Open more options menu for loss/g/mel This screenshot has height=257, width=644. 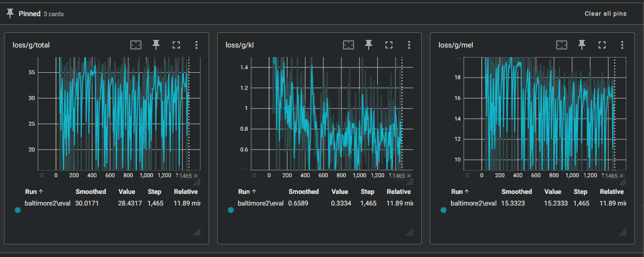click(x=622, y=45)
